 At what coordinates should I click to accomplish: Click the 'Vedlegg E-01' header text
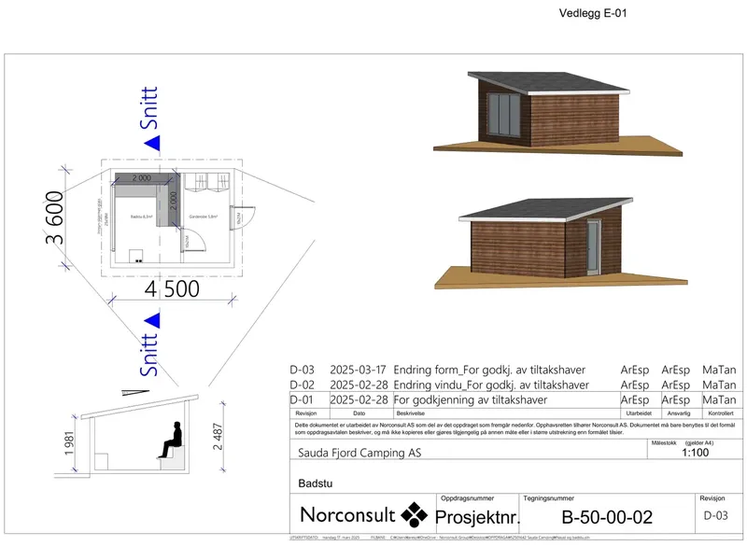[x=593, y=13]
